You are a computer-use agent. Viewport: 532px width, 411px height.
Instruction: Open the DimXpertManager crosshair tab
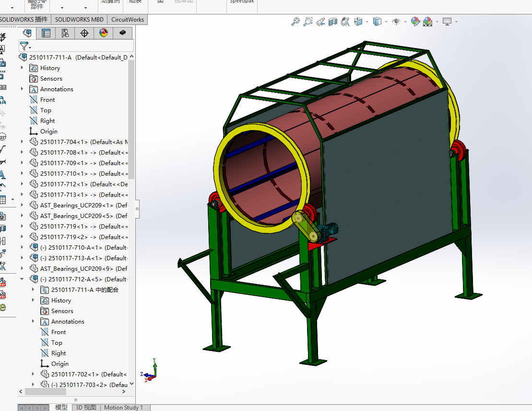click(84, 33)
